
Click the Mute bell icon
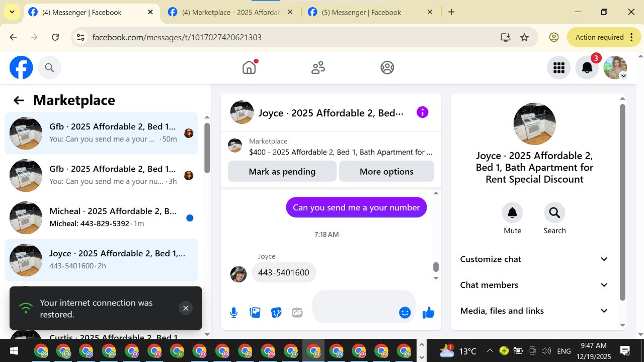(x=512, y=212)
